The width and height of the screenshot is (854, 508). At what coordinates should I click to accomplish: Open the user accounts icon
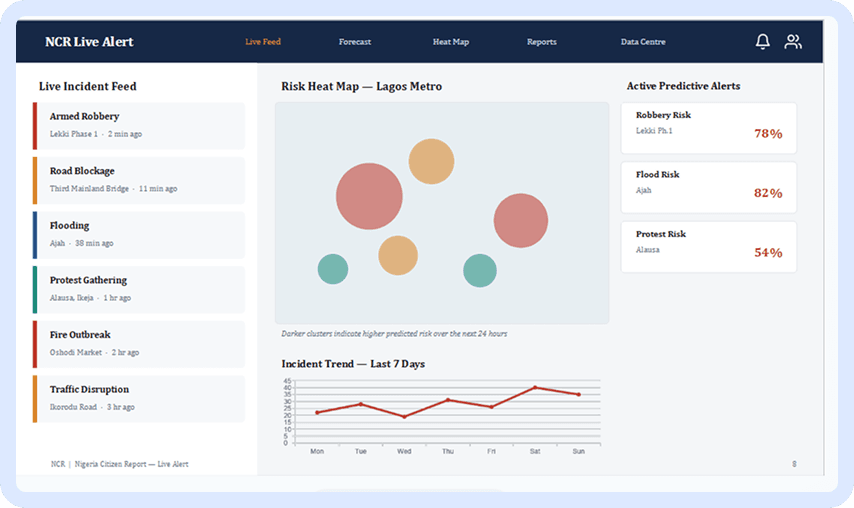793,41
